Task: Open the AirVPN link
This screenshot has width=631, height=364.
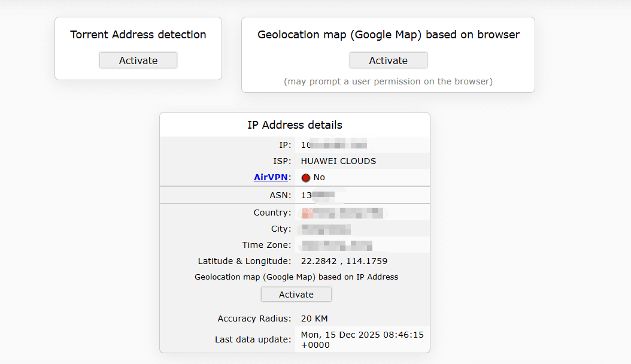Action: coord(271,177)
